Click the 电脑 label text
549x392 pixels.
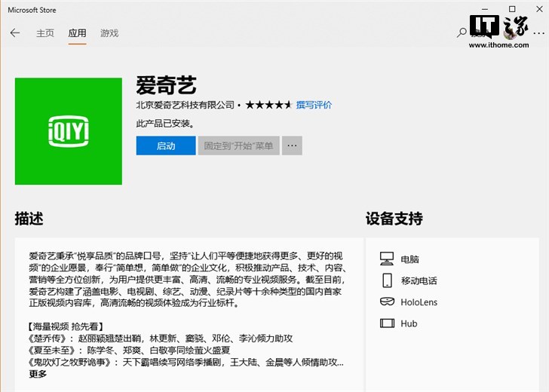pos(409,259)
